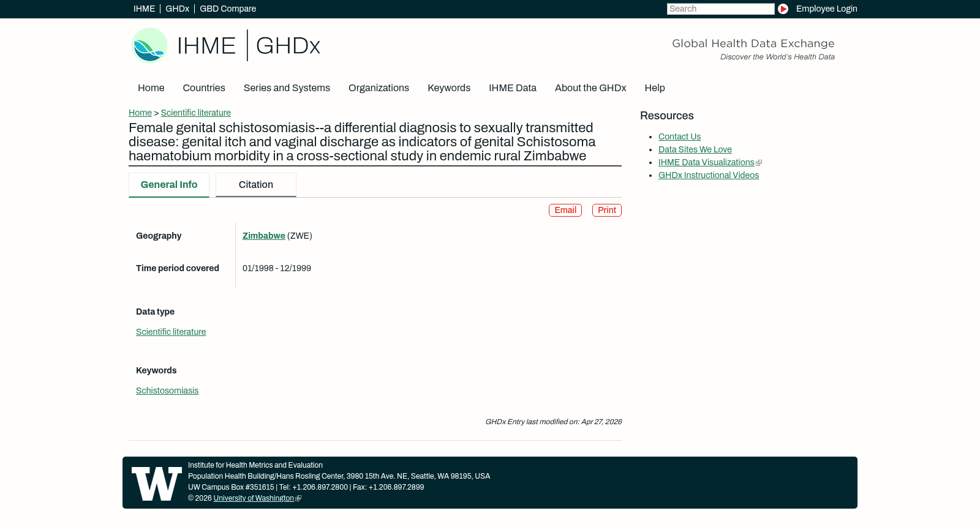Click the 'Global Health Data Exchange' tagline text
This screenshot has width=980, height=527.
[753, 43]
